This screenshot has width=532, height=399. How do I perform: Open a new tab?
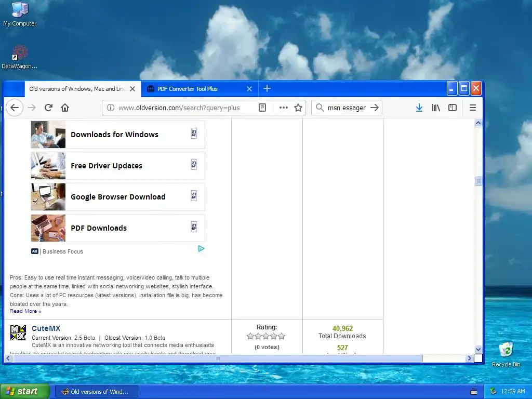coord(267,88)
